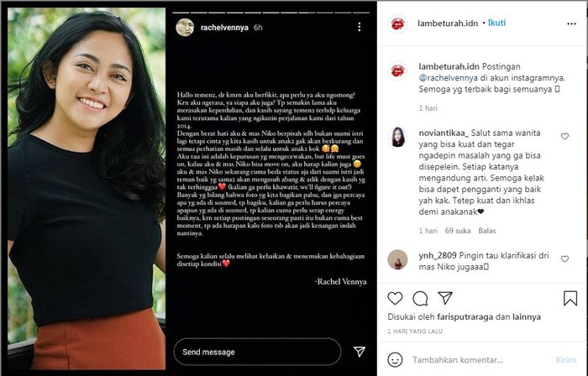Open the comment bubble icon
The image size is (588, 376).
(420, 299)
